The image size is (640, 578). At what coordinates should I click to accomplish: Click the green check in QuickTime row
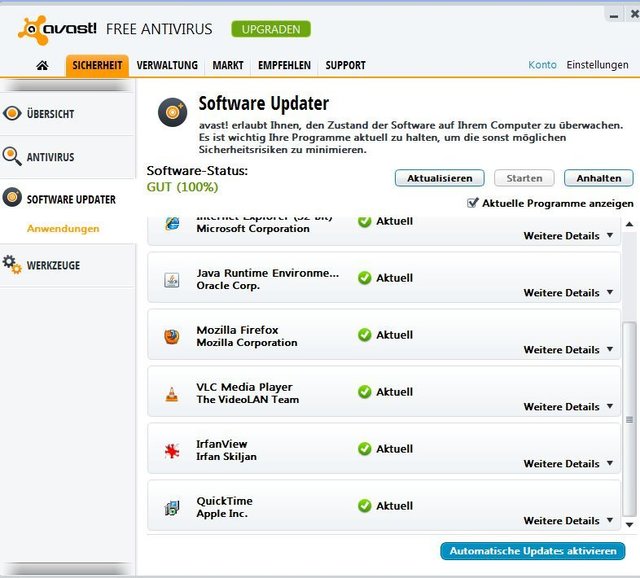tap(364, 506)
